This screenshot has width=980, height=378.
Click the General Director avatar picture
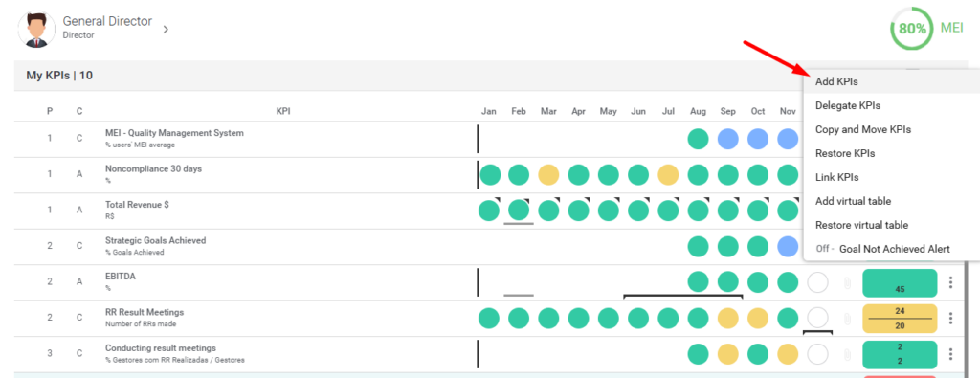[37, 30]
